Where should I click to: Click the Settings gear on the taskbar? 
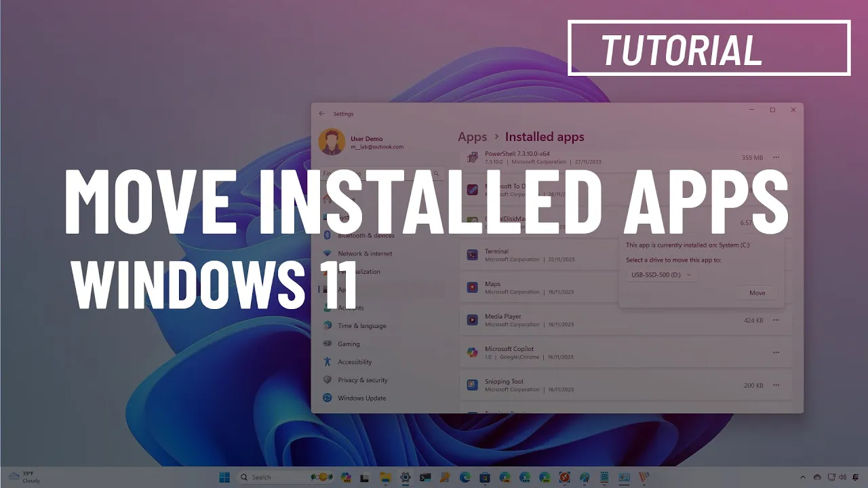406,477
